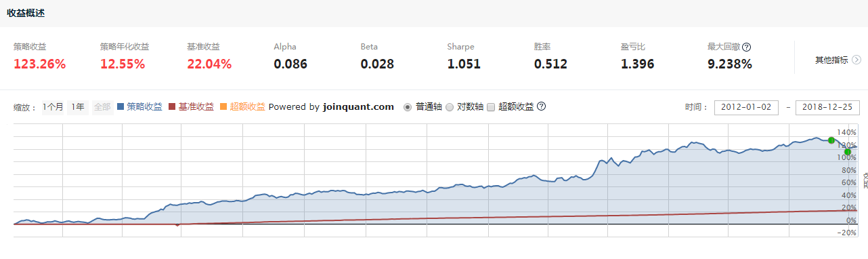
Task: Select the 对数轴 radio button
Action: click(450, 107)
